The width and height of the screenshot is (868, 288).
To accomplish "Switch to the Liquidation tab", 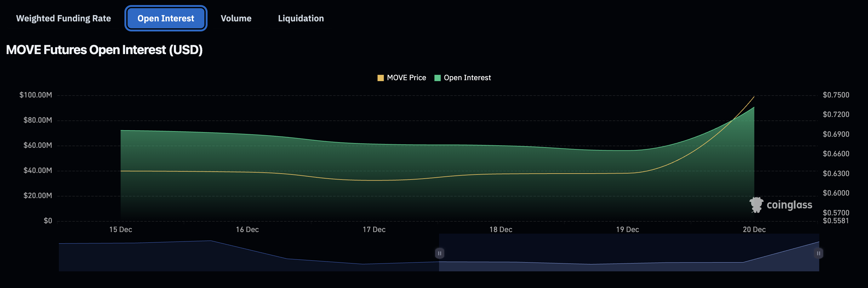I will click(300, 18).
